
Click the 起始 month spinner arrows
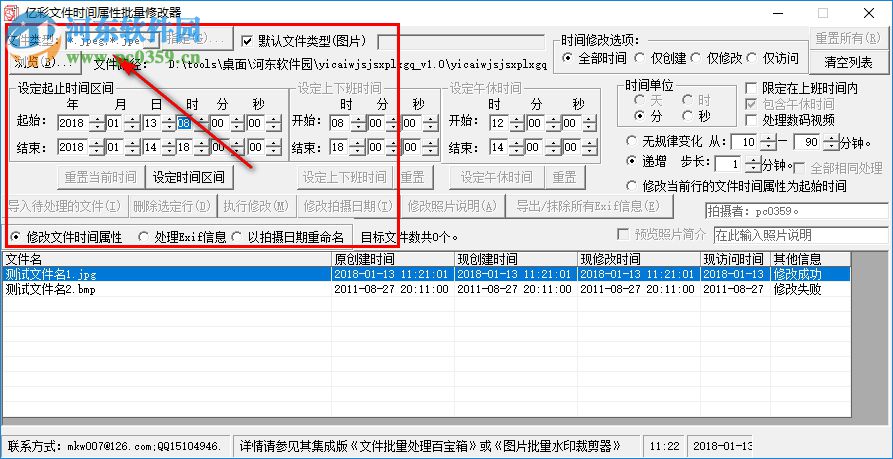coord(132,123)
